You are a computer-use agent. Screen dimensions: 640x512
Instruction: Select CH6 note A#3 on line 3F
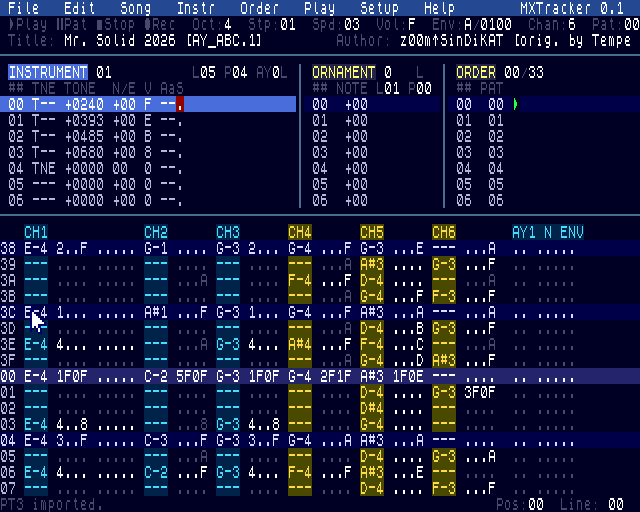(x=444, y=361)
